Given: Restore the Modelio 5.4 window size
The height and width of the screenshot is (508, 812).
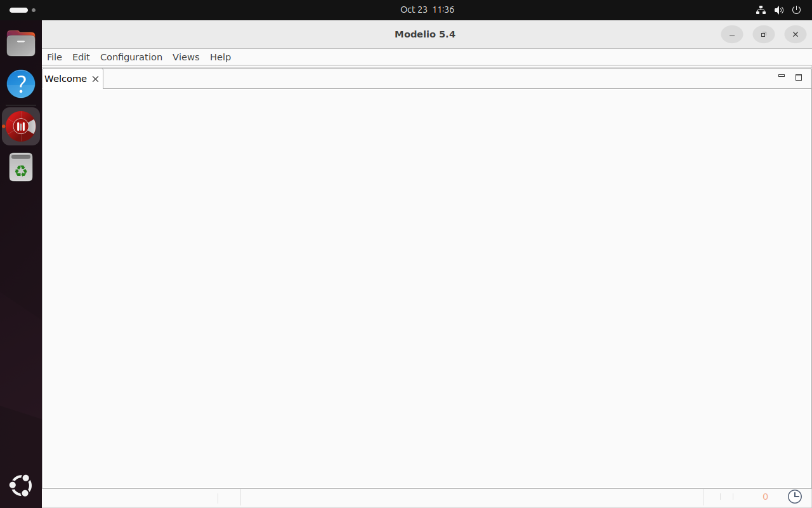Looking at the screenshot, I should point(764,34).
